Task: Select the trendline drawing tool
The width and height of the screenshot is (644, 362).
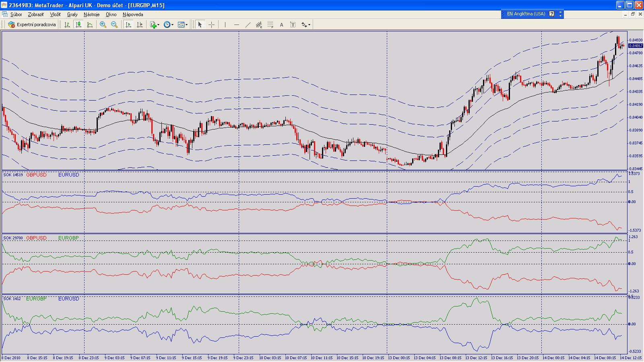Action: click(x=248, y=25)
